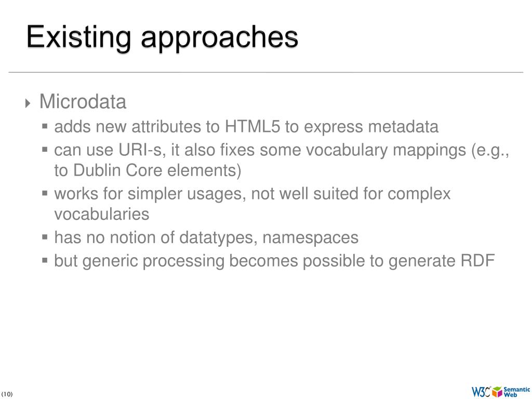This screenshot has height=399, width=532.
Task: Click the slide number (10) indicator
Action: [x=7, y=394]
